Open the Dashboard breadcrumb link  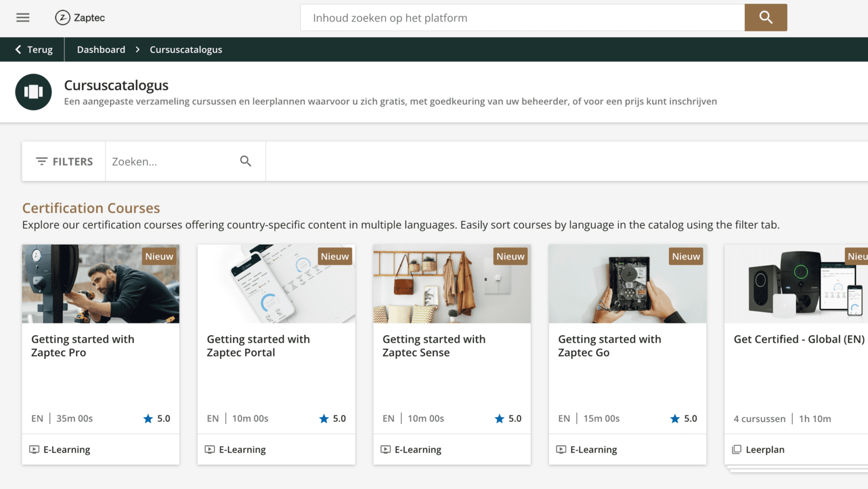coord(101,49)
